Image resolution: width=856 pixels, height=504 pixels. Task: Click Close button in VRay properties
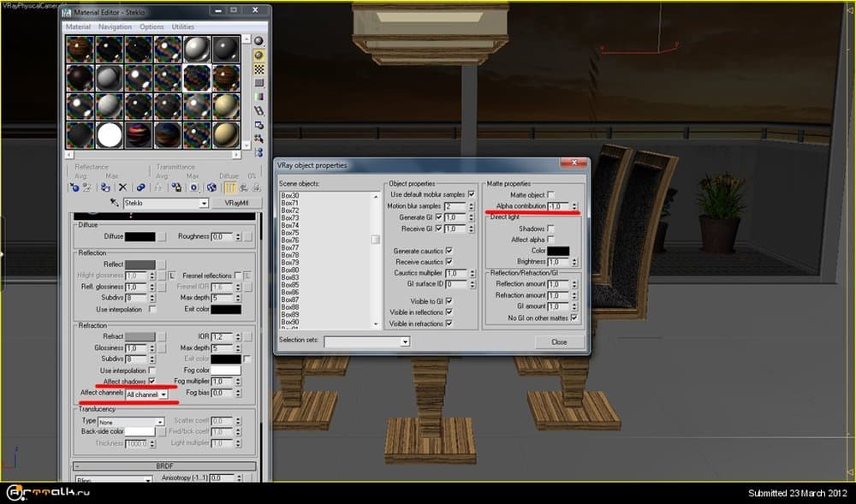[559, 341]
